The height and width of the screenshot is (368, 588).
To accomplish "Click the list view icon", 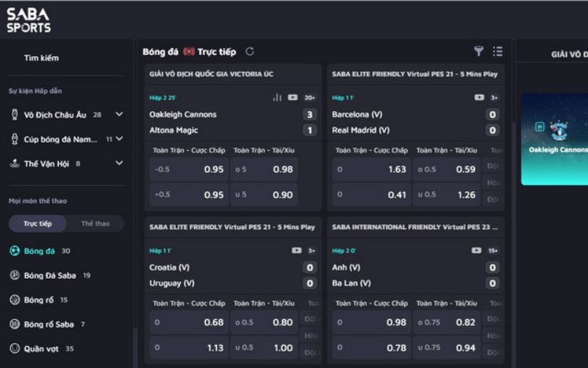I will tap(498, 52).
